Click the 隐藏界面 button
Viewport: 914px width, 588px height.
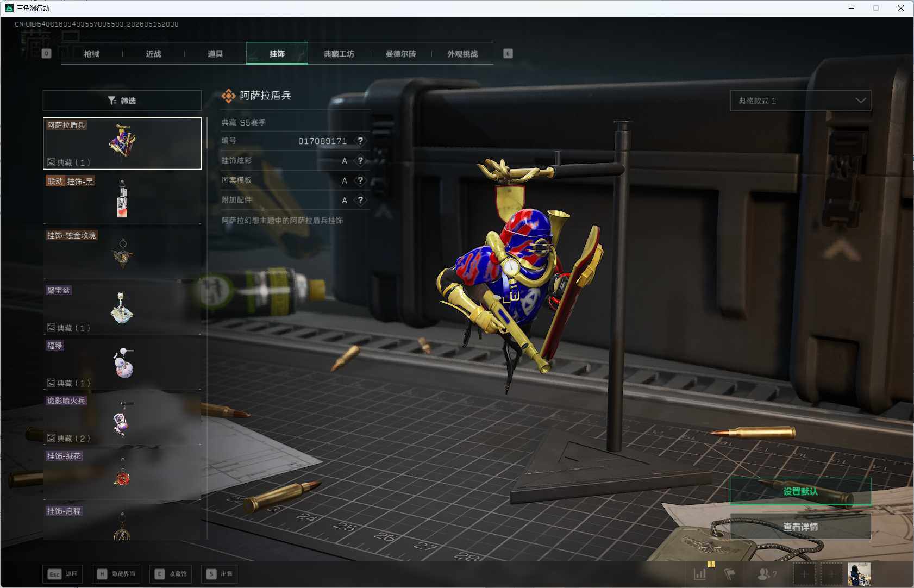[116, 574]
